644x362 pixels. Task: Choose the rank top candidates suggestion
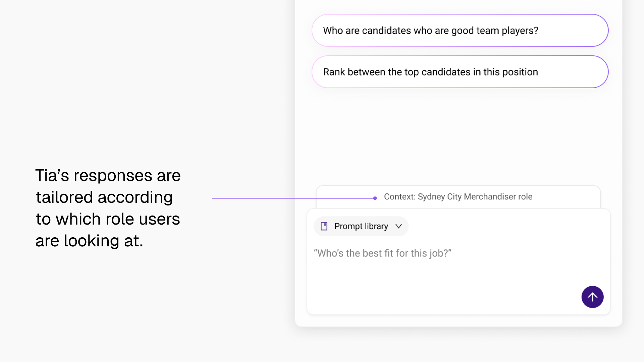pos(460,72)
